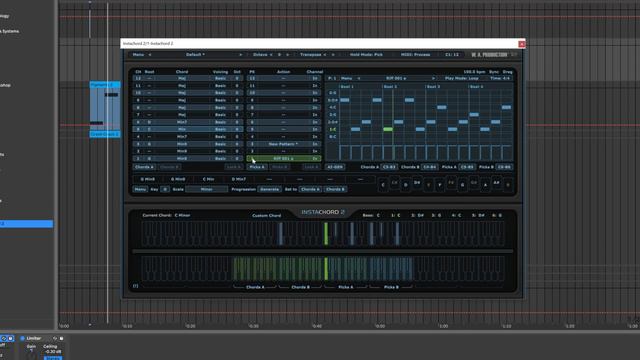640x360 pixels.
Task: Select C Min progression slot
Action: 208,179
